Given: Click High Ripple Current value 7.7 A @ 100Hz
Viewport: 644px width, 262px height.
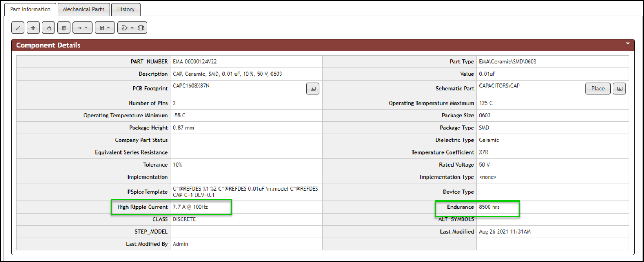Looking at the screenshot, I should (190, 207).
